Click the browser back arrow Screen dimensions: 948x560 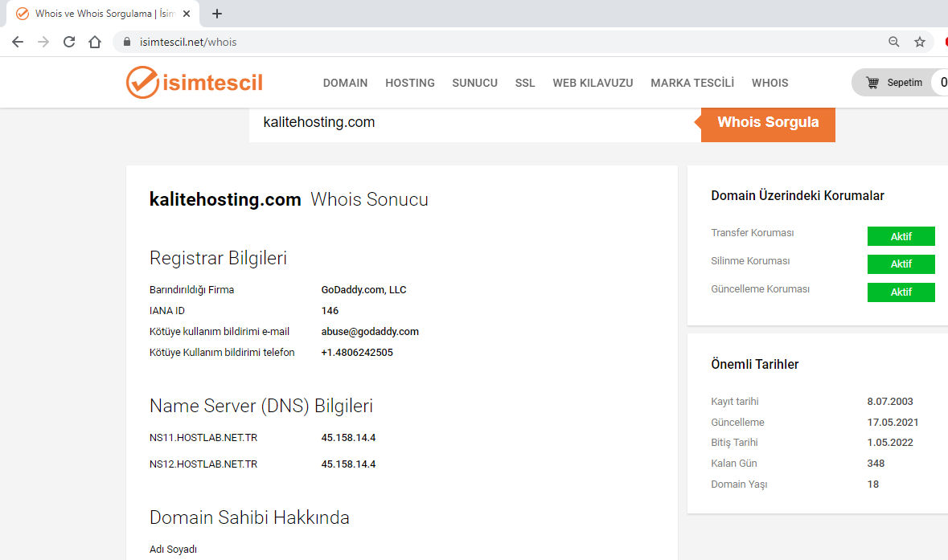point(18,42)
